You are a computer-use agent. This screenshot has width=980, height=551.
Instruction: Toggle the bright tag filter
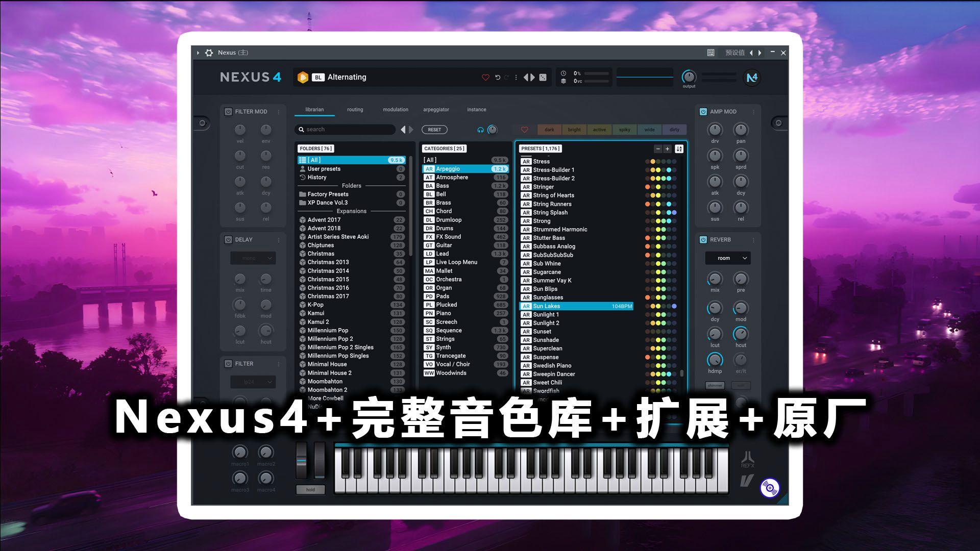click(x=574, y=130)
